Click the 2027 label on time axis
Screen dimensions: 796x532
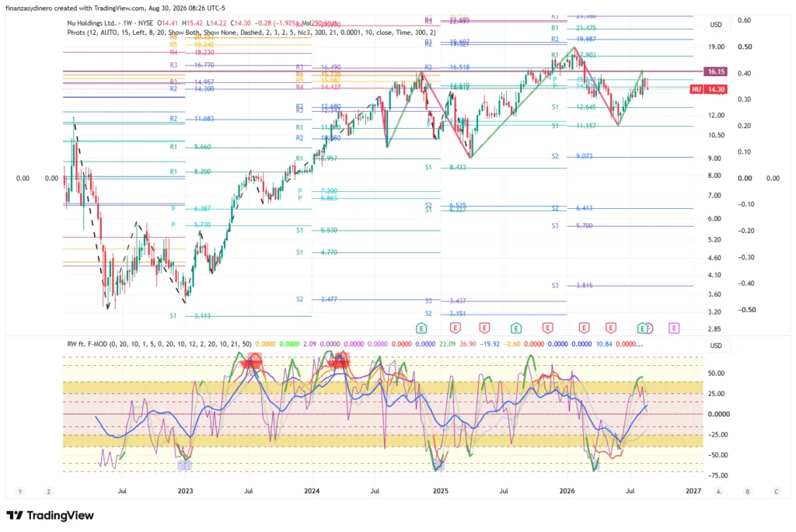[x=693, y=491]
